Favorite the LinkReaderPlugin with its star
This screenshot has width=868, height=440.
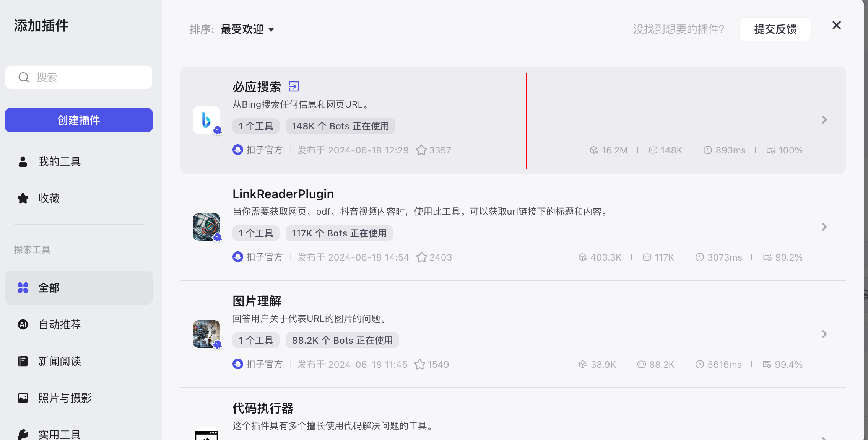(x=422, y=257)
